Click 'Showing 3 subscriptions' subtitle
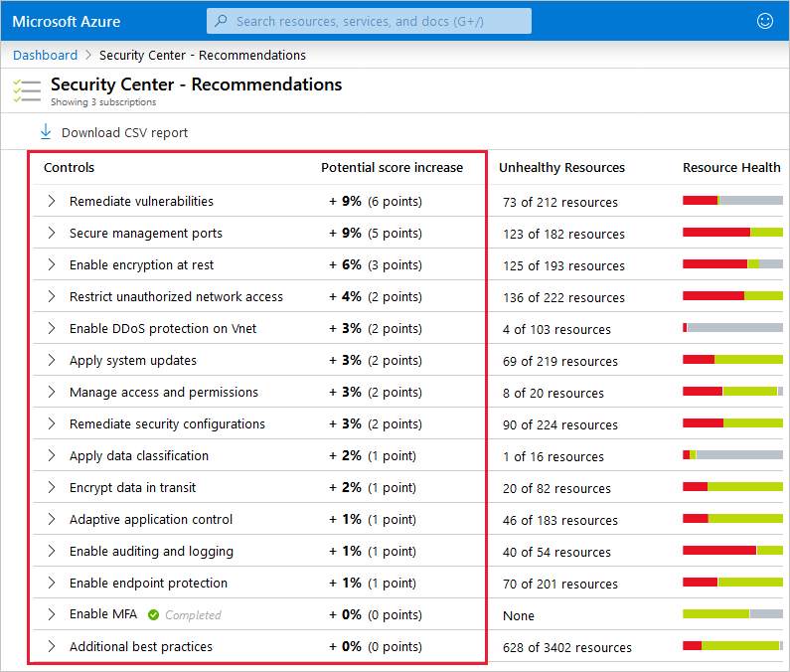Screen dimensions: 790x672 (x=103, y=101)
